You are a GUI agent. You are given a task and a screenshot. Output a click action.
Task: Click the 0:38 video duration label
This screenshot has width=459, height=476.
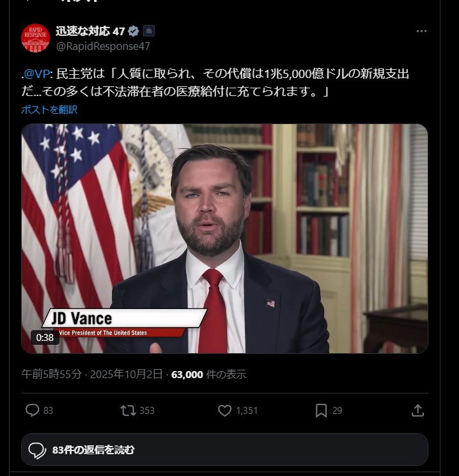click(45, 337)
